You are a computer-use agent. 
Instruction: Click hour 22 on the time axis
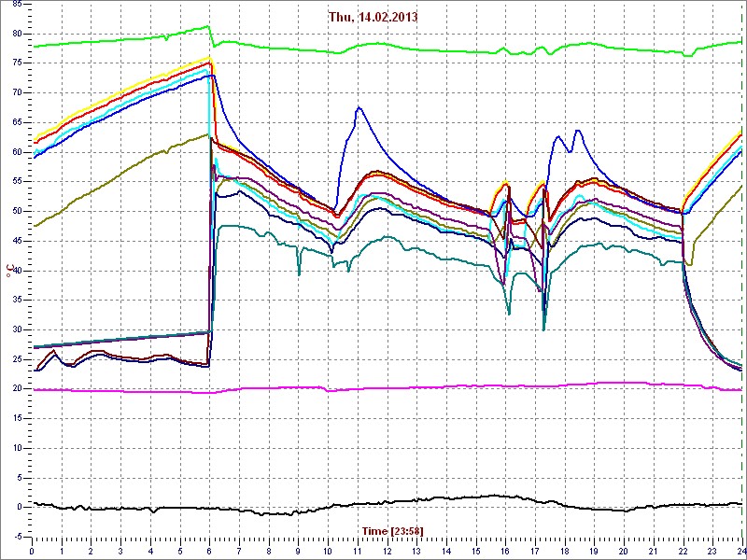click(684, 551)
